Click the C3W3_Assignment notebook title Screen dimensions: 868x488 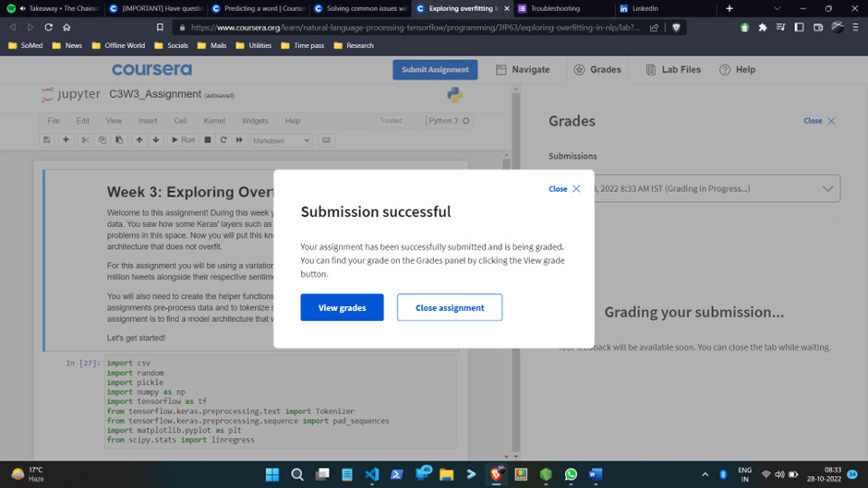pos(155,94)
